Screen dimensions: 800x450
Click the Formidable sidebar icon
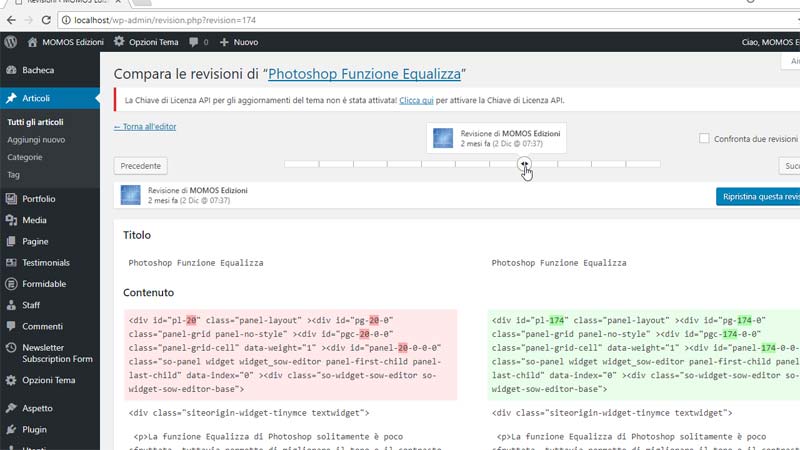tap(11, 284)
